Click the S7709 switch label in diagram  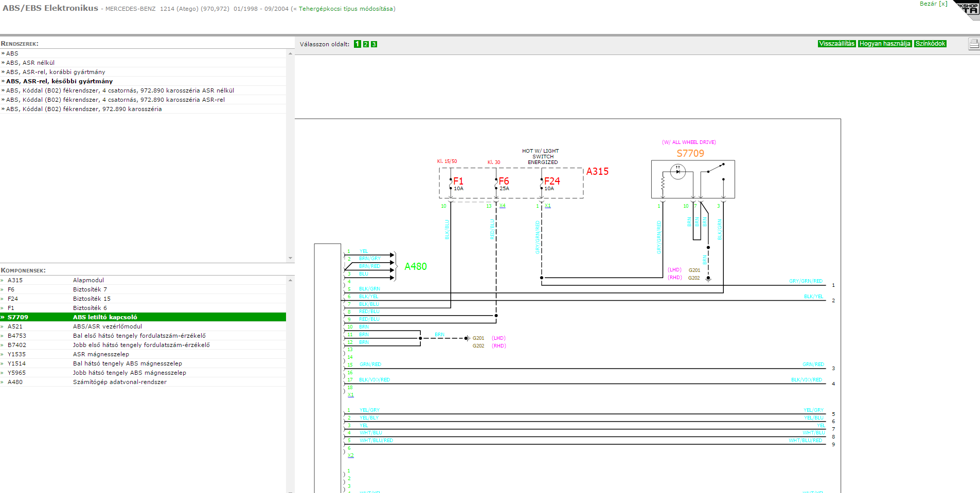pos(690,153)
